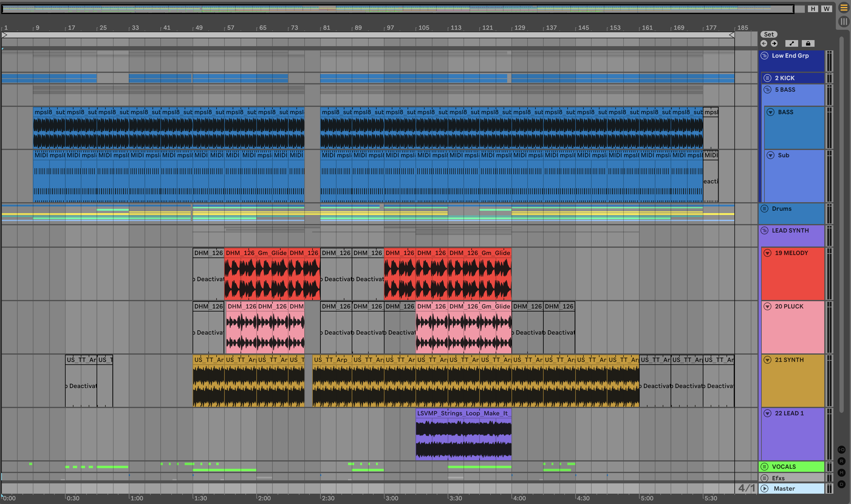Toggle Automation Mode with the breakpoint-line button
851x504 pixels.
click(791, 43)
